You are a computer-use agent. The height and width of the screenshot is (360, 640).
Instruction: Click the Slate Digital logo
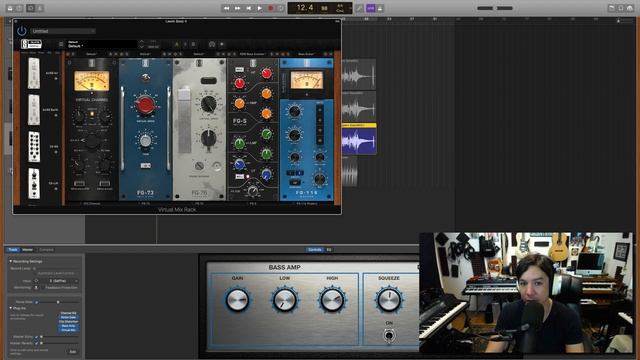pyautogui.click(x=31, y=44)
